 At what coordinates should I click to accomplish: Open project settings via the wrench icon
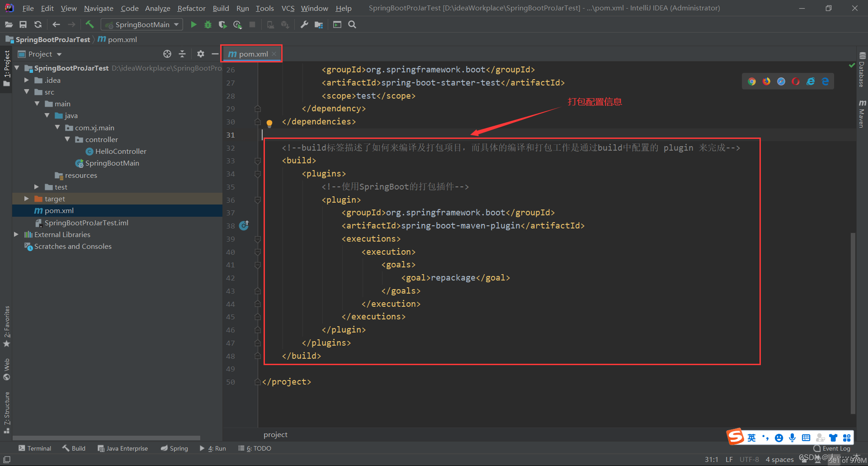[x=304, y=24]
